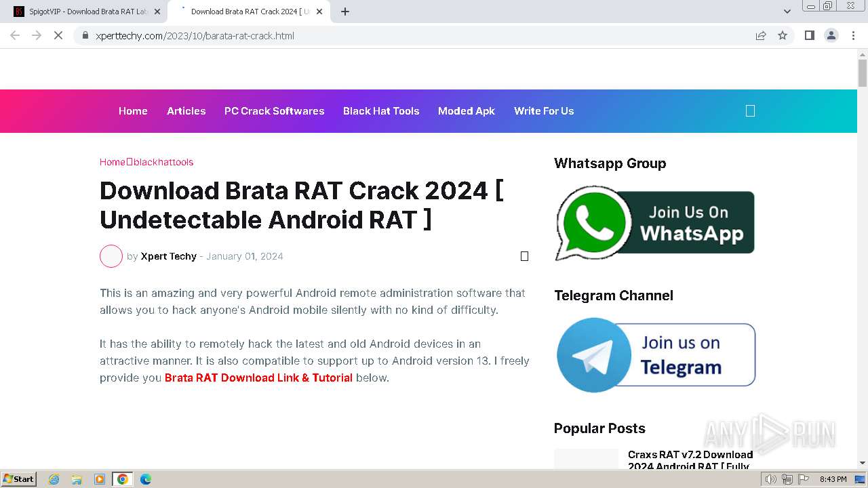This screenshot has height=488, width=868.
Task: Open the Articles menu item
Action: tap(186, 111)
